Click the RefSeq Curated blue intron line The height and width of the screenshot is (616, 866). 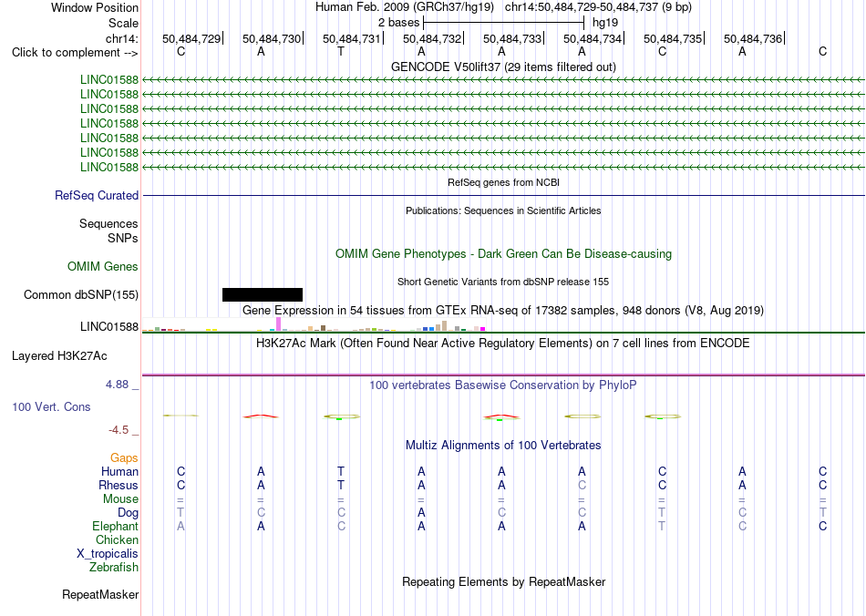point(503,195)
